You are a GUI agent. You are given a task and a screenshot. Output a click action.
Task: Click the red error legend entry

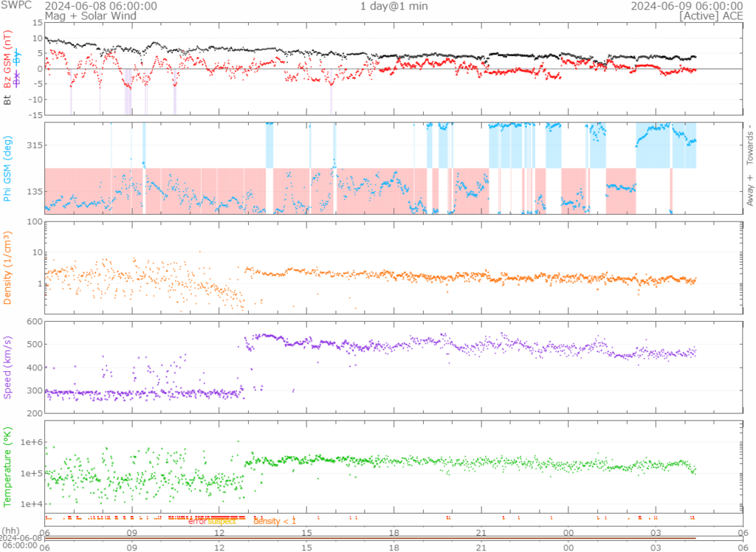(x=197, y=521)
